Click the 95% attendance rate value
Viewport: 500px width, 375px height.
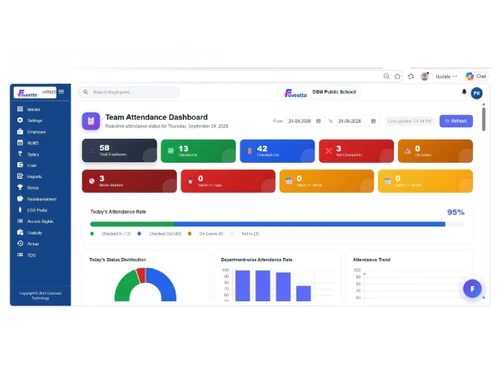pyautogui.click(x=456, y=212)
